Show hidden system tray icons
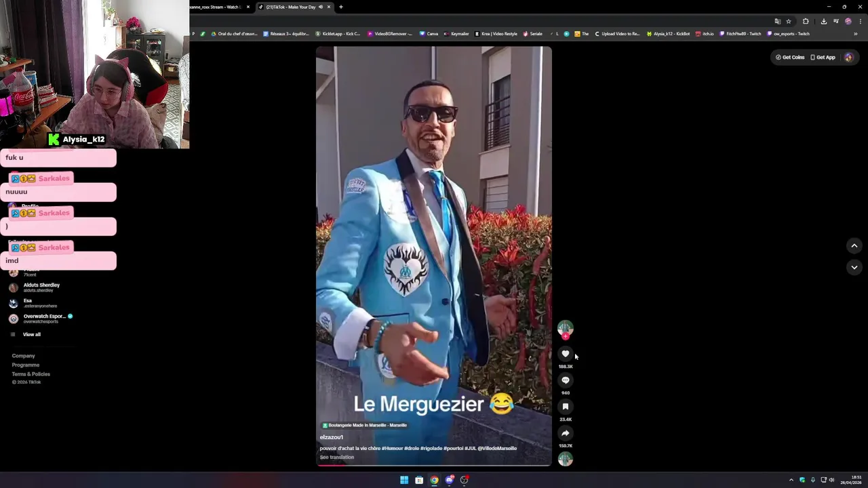Image resolution: width=868 pixels, height=488 pixels. click(791, 480)
